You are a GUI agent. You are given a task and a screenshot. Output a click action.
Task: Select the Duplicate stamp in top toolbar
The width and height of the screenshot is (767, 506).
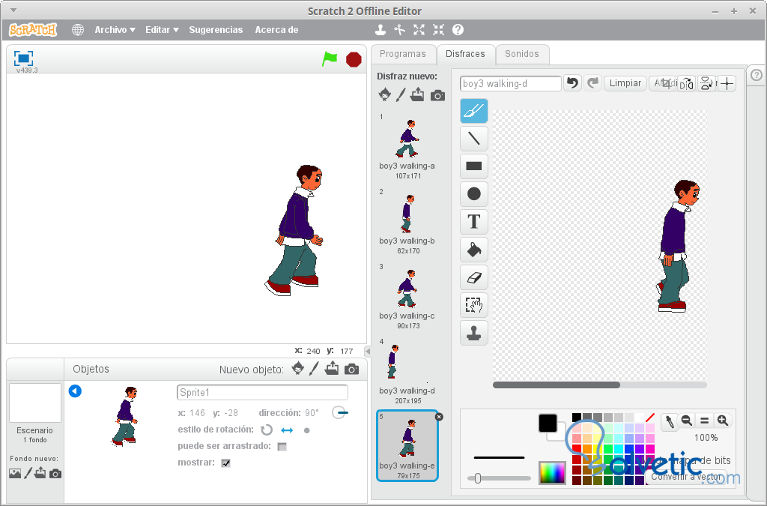(380, 30)
